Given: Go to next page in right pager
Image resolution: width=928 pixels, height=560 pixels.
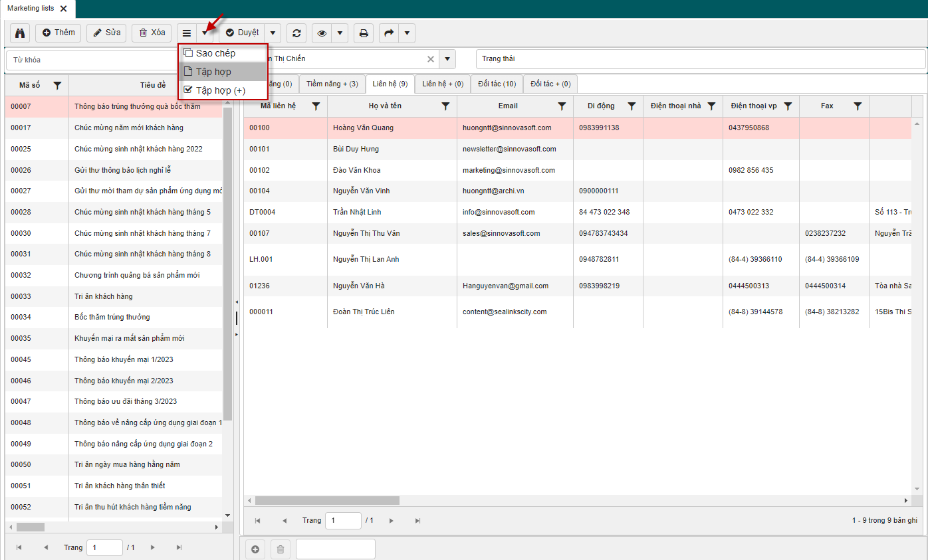Looking at the screenshot, I should (392, 521).
